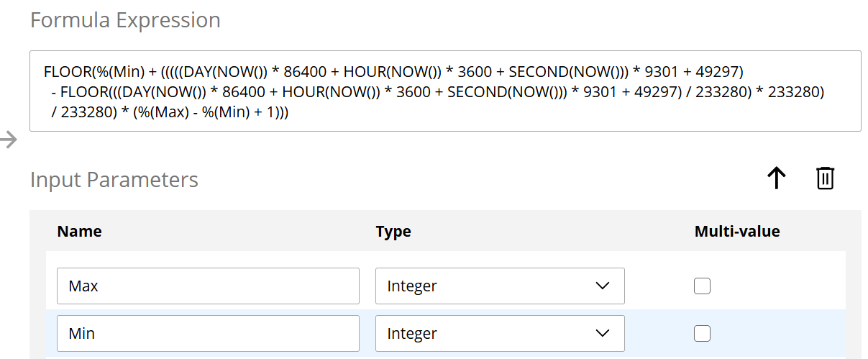Viewport: 868px width, 359px height.
Task: Click the move up arrow icon
Action: (776, 178)
